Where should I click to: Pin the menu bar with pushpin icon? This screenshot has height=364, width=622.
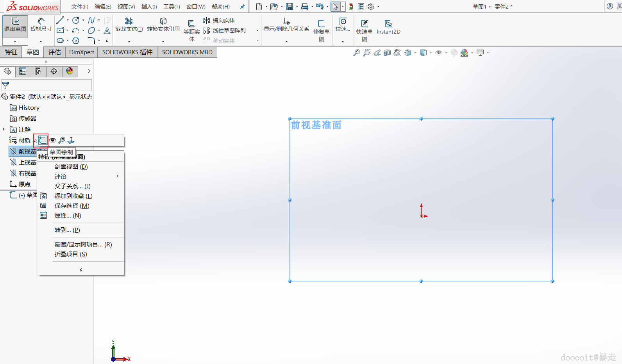point(242,7)
